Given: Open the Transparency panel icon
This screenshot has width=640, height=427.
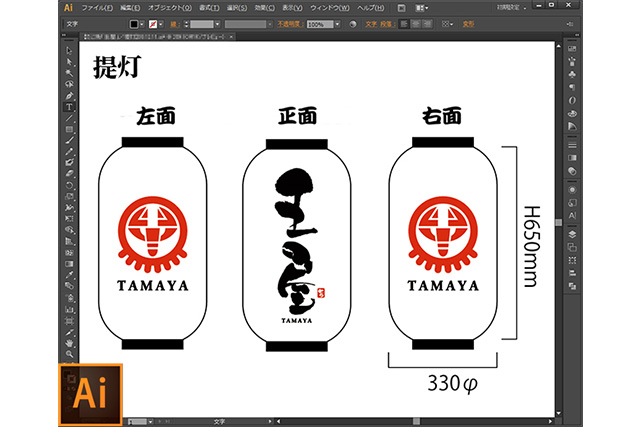Looking at the screenshot, I should point(572,171).
